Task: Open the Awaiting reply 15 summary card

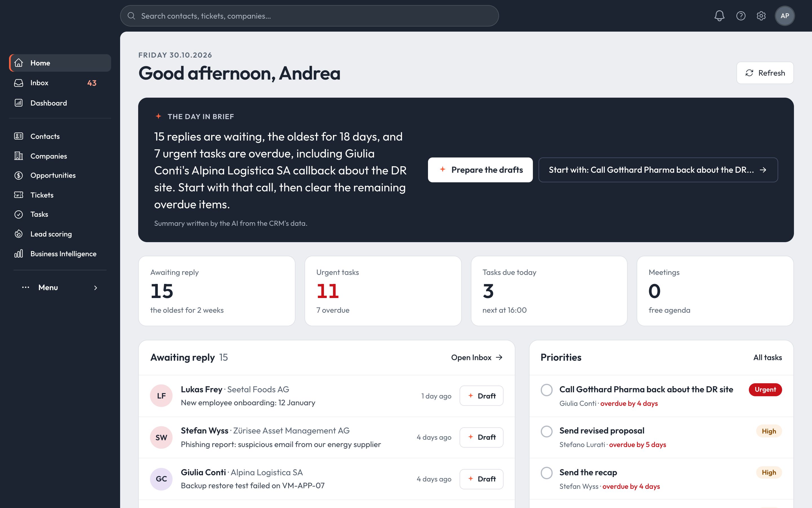Action: coord(217,291)
